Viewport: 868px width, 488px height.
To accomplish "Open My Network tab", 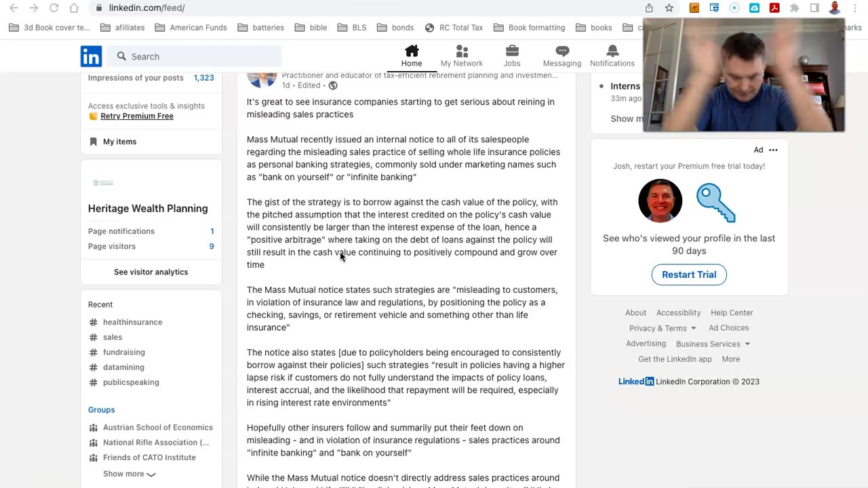I will [462, 56].
